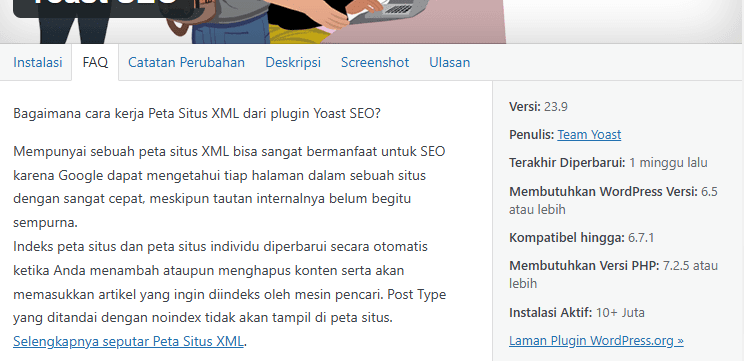Click the Kompatibel hingga: 6.7.1 text
This screenshot has height=361, width=744.
click(x=581, y=238)
